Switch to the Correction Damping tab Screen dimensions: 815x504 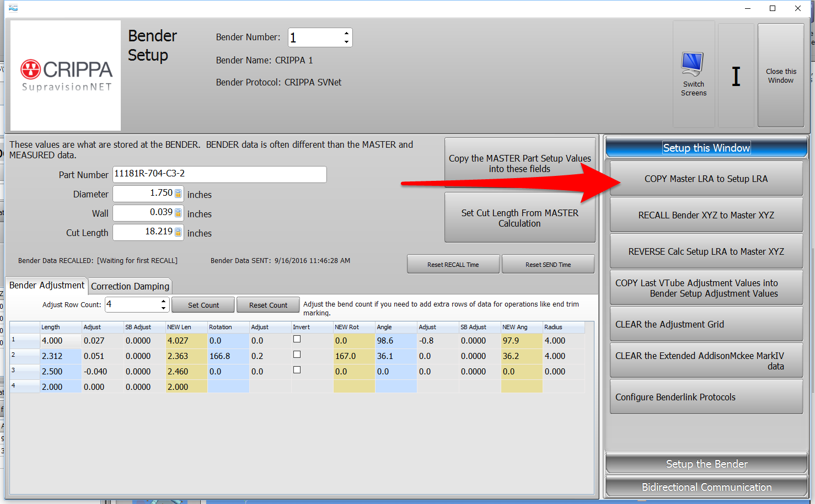[x=130, y=286]
